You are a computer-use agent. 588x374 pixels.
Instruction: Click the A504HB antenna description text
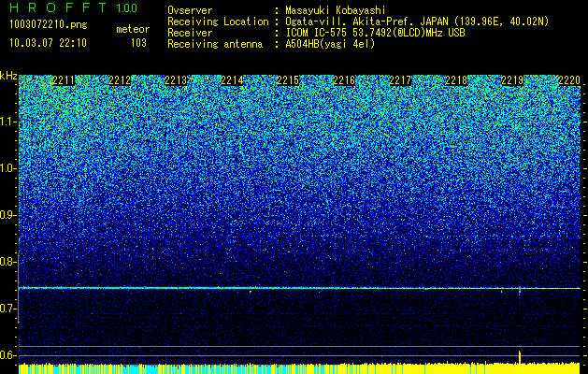point(330,44)
